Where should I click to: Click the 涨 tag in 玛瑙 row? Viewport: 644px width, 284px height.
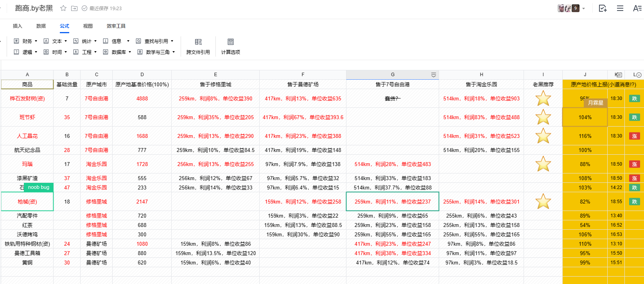point(635,164)
